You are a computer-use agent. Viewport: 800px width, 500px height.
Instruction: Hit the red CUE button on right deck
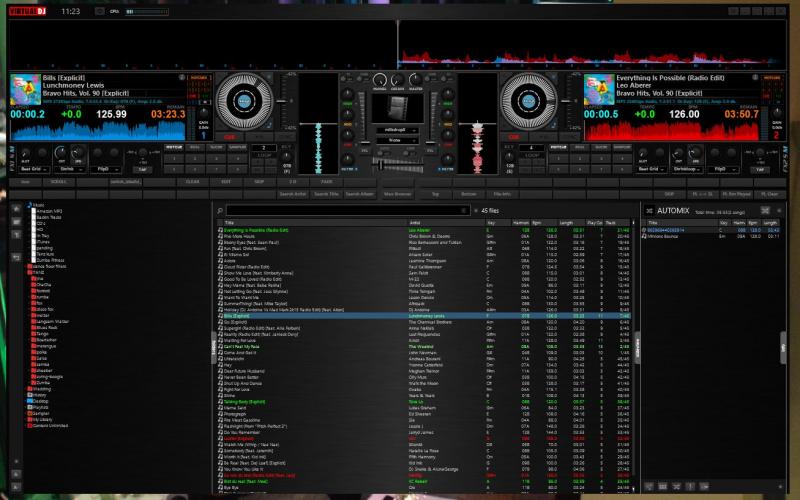coord(514,137)
